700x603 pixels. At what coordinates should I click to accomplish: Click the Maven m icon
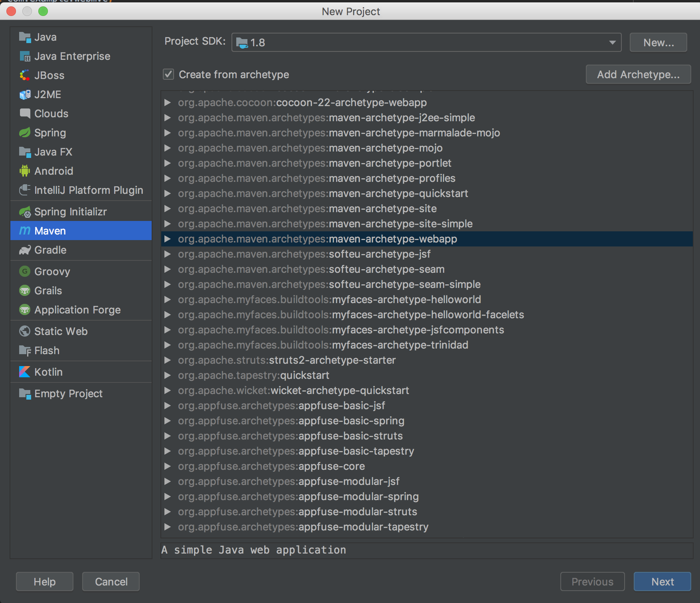pyautogui.click(x=25, y=231)
